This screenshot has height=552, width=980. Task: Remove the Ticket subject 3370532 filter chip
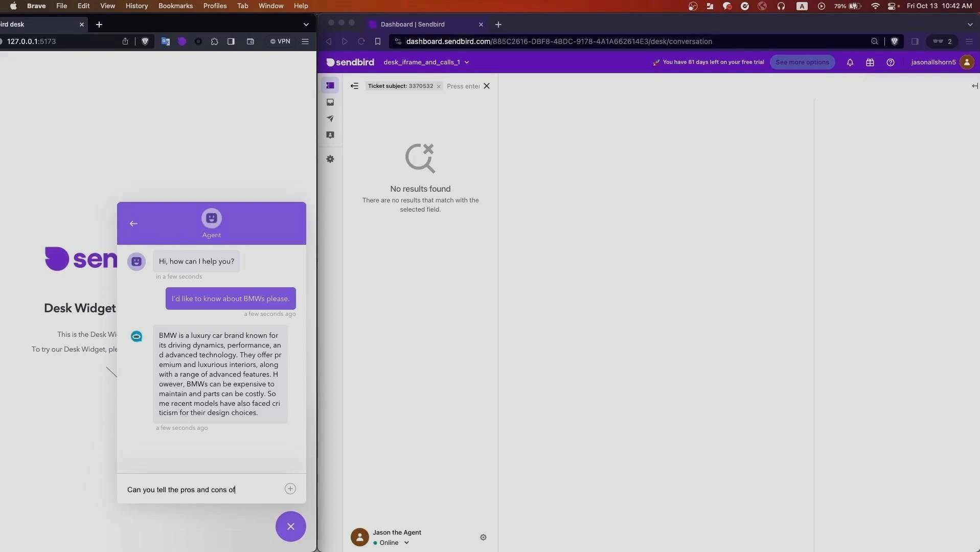[x=439, y=86]
